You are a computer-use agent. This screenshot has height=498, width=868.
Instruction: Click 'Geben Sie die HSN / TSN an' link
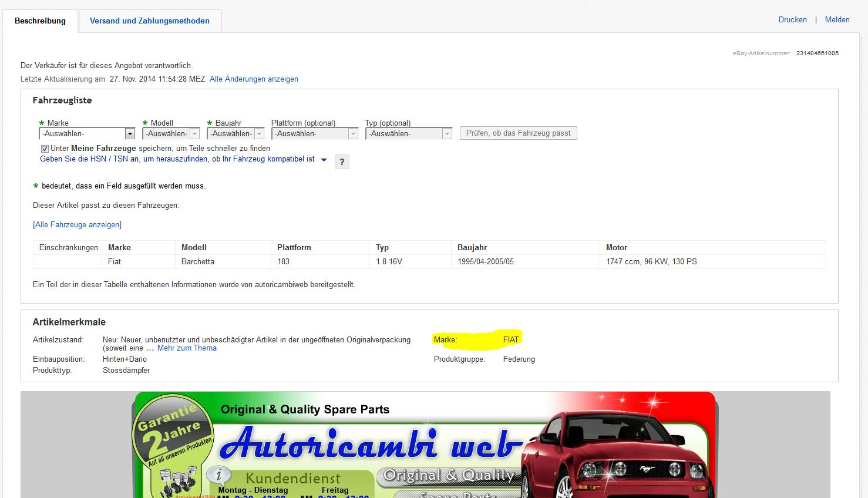(177, 159)
